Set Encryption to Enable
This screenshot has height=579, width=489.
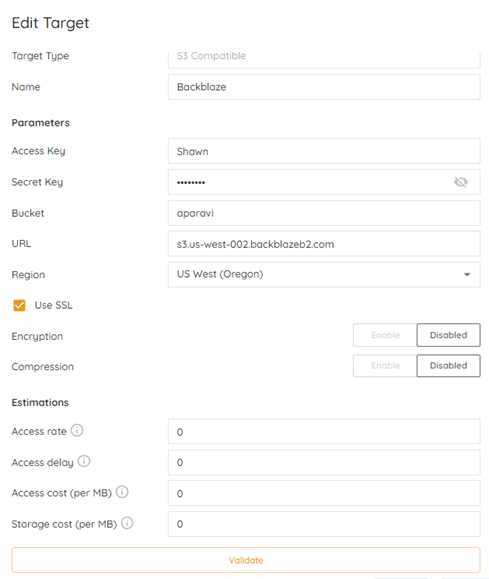tap(385, 335)
